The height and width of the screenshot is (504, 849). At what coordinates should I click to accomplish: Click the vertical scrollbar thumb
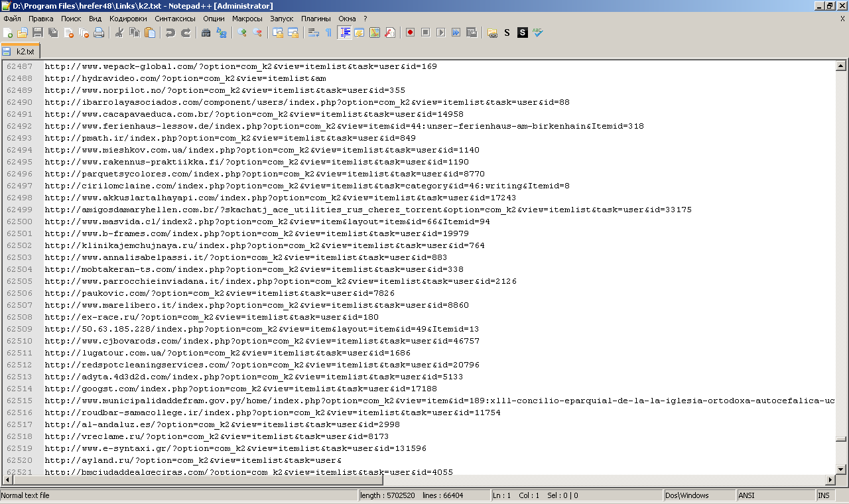pyautogui.click(x=841, y=438)
